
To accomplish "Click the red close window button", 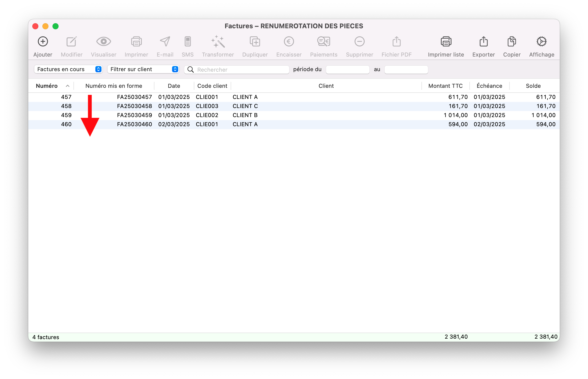I will (x=35, y=26).
